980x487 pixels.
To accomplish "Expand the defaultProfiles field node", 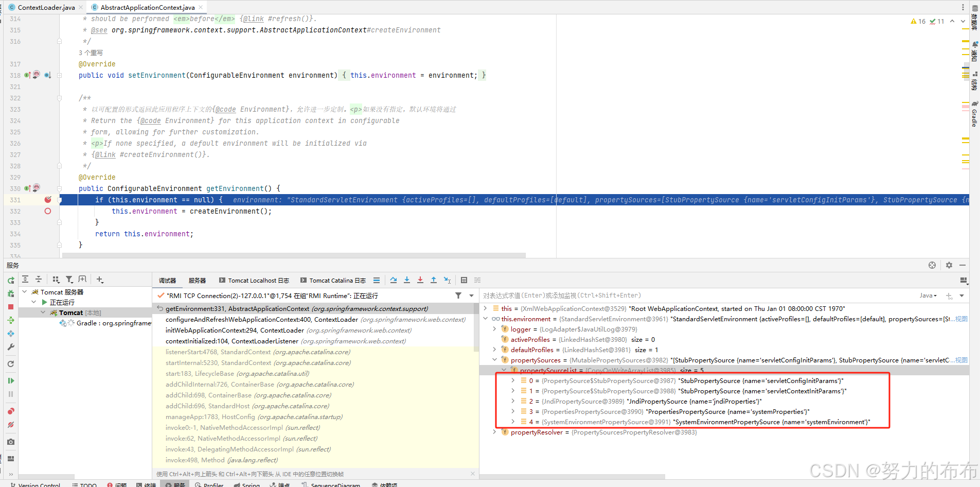I will 494,350.
